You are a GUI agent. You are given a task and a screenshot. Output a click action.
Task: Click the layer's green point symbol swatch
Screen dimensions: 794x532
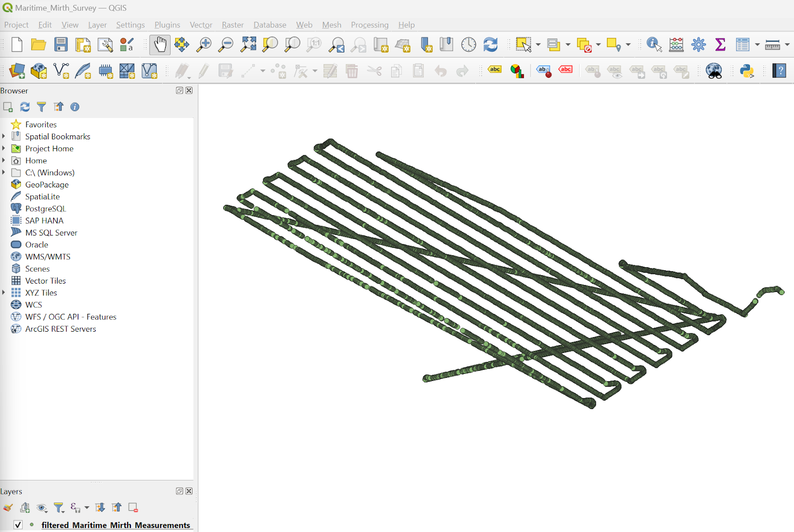click(x=32, y=525)
